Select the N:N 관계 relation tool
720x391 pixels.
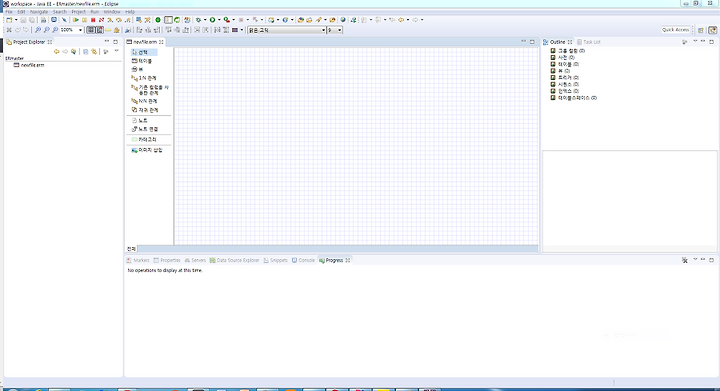tap(145, 101)
